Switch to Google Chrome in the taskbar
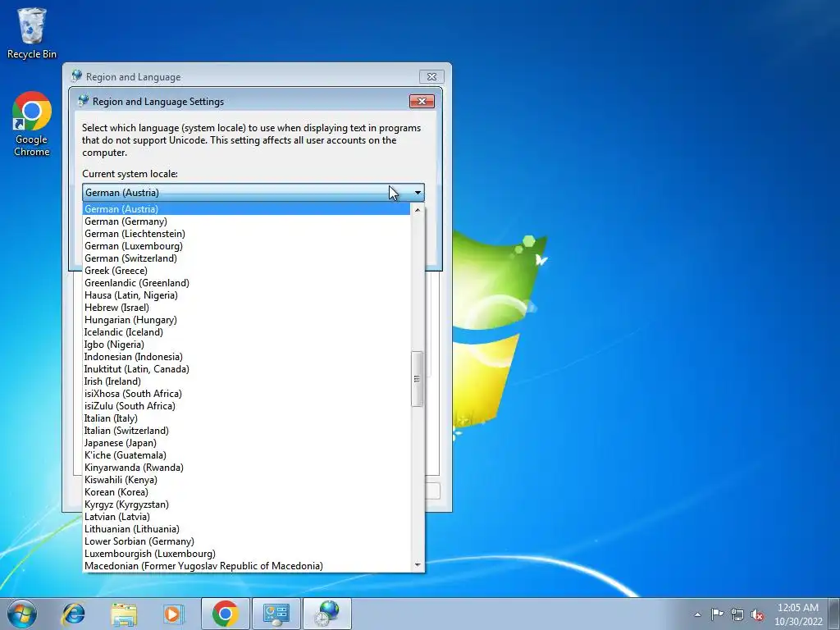The height and width of the screenshot is (630, 840). click(x=225, y=614)
